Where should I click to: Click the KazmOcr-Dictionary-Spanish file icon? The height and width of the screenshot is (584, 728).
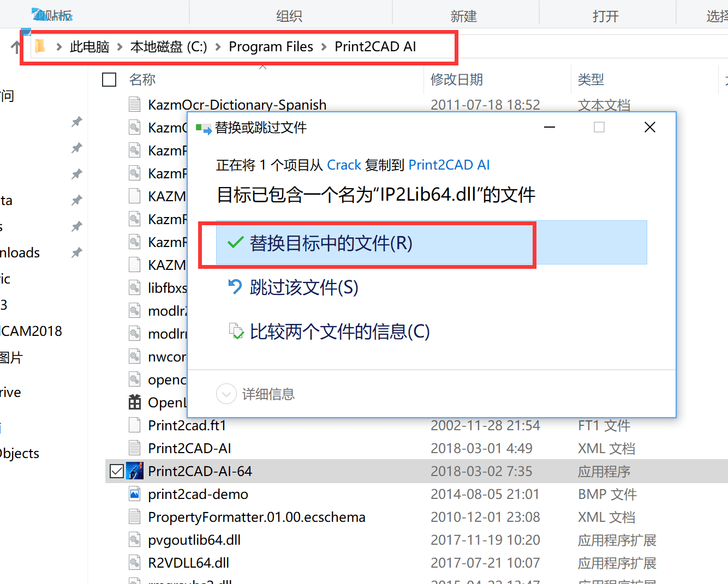point(134,104)
